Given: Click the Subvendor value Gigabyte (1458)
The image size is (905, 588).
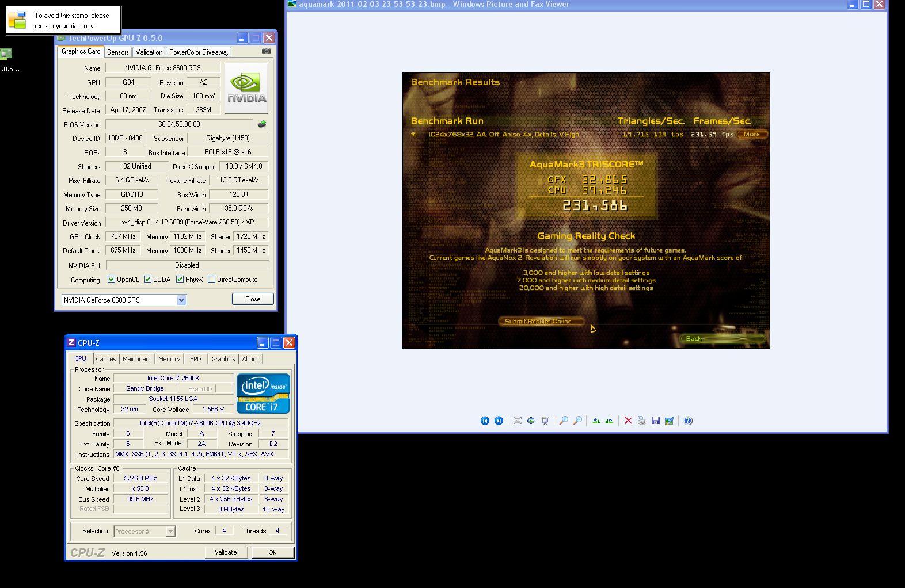Looking at the screenshot, I should tap(228, 138).
